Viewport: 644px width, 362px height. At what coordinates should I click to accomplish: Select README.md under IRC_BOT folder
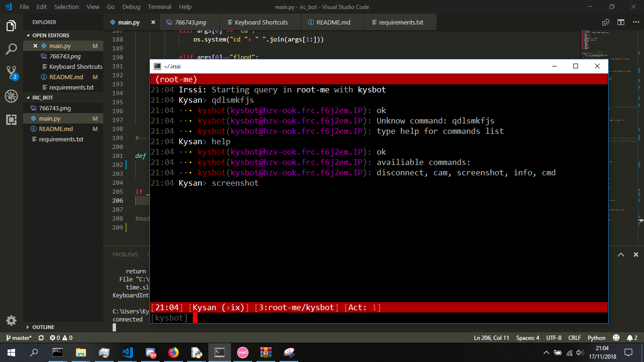tap(63, 129)
